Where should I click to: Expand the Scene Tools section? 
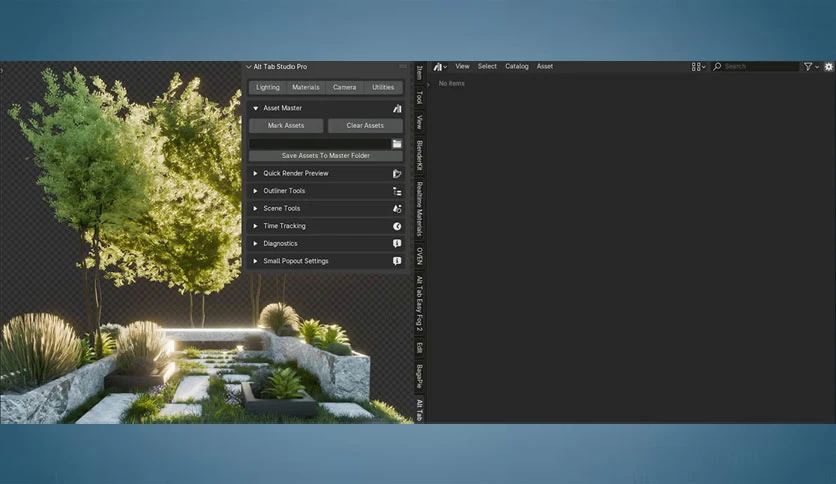(255, 208)
